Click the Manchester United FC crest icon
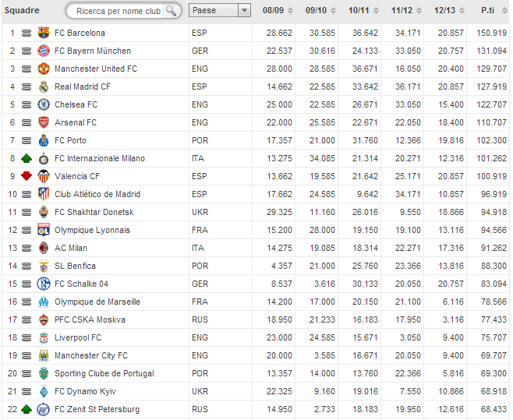The height and width of the screenshot is (420, 513). (x=44, y=69)
